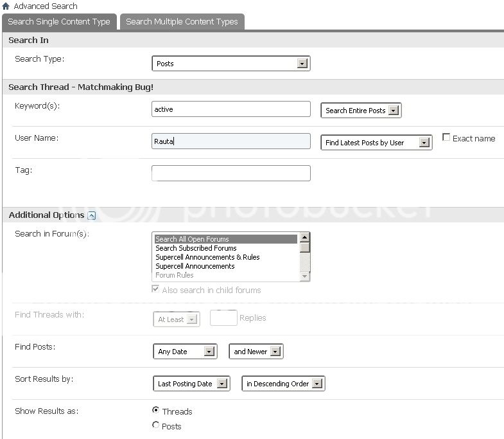504x439 pixels.
Task: Open the Search Type dropdown
Action: (x=231, y=64)
